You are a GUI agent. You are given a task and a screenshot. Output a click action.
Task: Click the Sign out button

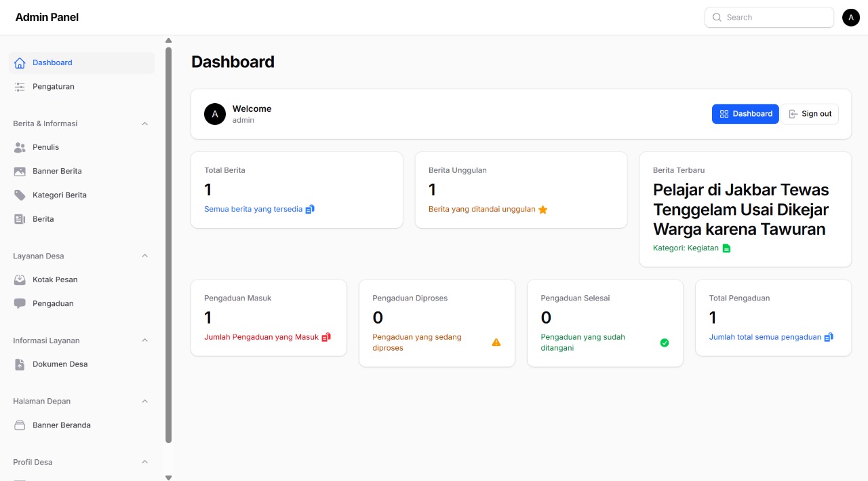point(810,114)
